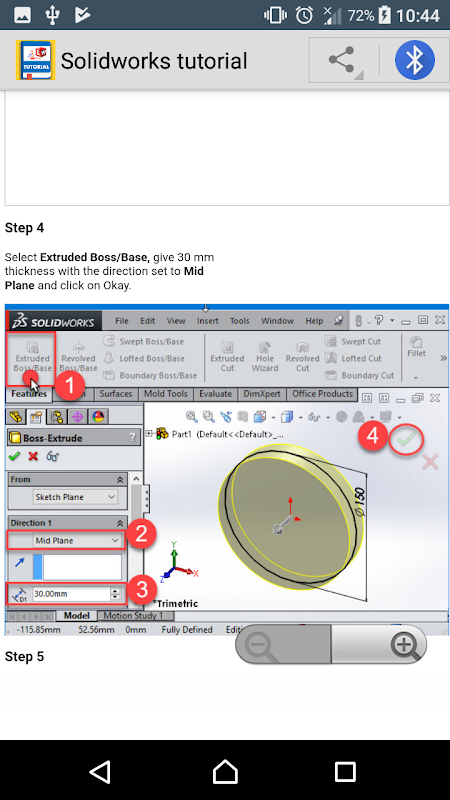
Task: Switch to the Surfaces tab
Action: pyautogui.click(x=116, y=394)
